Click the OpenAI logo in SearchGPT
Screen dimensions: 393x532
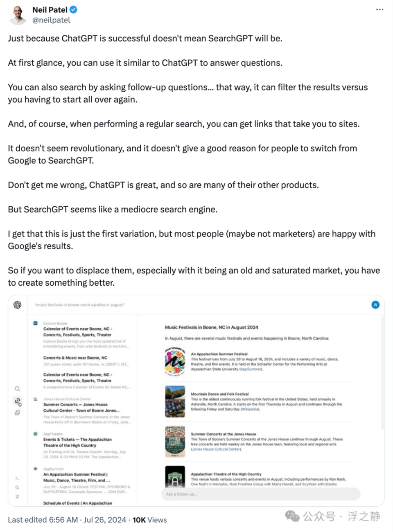(18, 305)
